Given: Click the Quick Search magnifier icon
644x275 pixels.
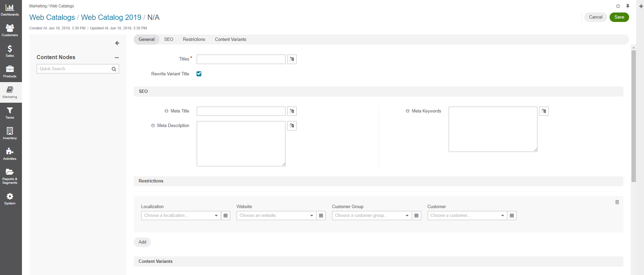Looking at the screenshot, I should 114,69.
